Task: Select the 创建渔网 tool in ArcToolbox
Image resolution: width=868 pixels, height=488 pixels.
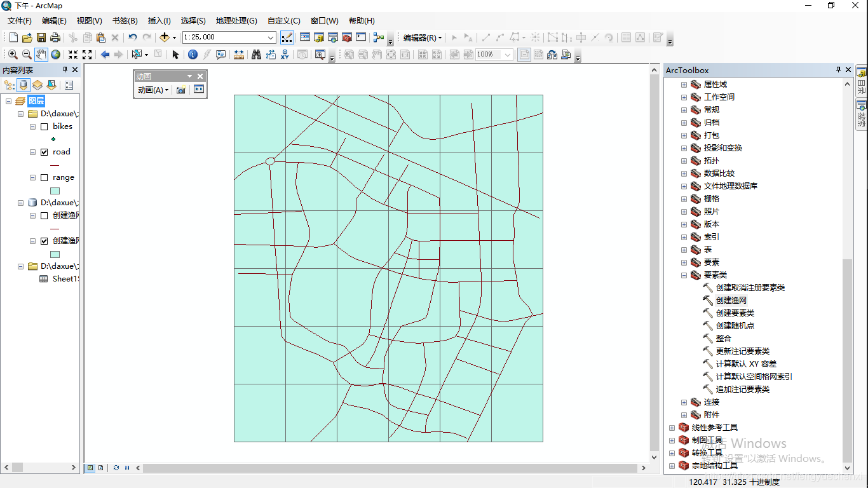Action: [731, 301]
